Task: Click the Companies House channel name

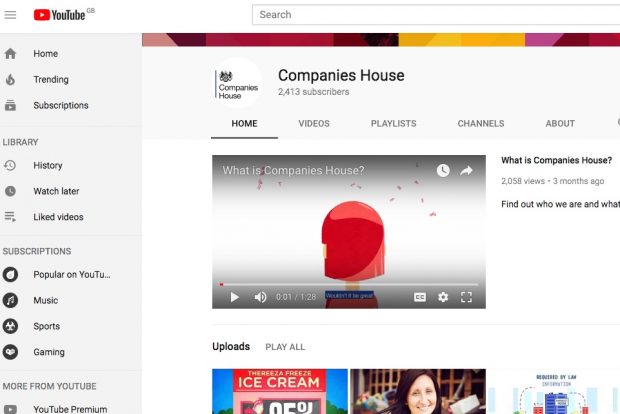Action: click(x=341, y=75)
